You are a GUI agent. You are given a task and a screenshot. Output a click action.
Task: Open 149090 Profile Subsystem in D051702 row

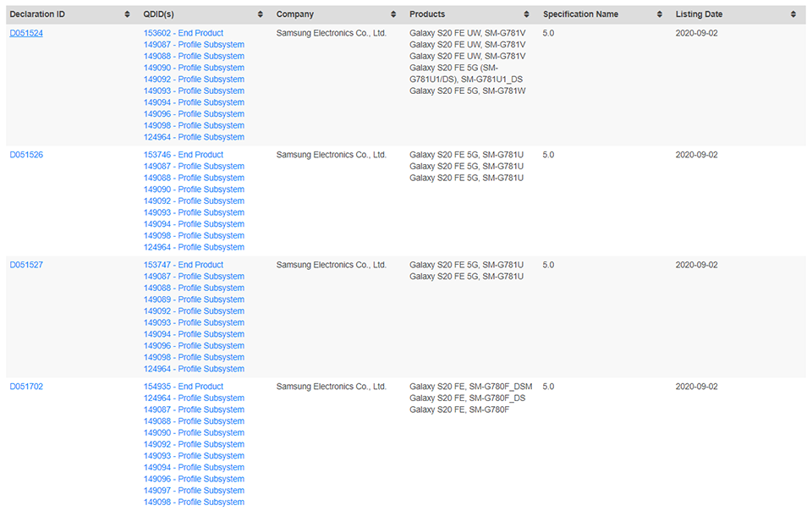[194, 433]
